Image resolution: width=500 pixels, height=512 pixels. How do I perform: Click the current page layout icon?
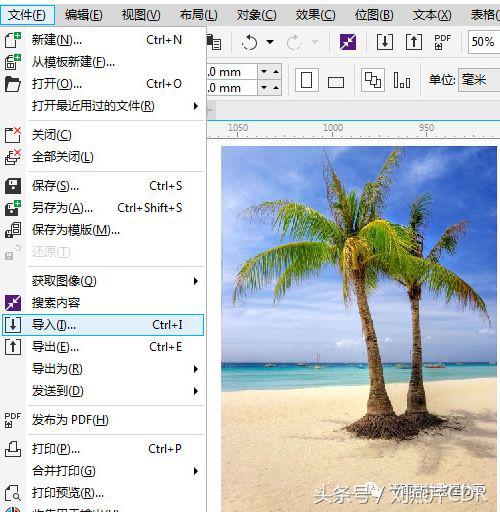click(402, 80)
